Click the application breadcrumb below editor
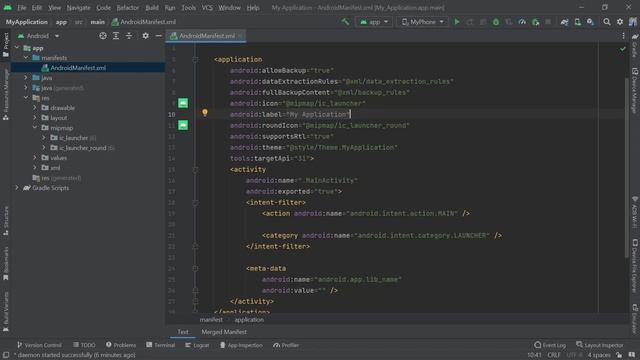 click(x=249, y=320)
